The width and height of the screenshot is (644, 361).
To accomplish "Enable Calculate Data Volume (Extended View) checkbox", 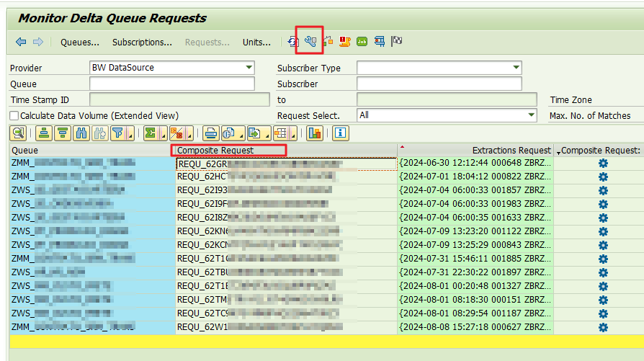I will 14,116.
